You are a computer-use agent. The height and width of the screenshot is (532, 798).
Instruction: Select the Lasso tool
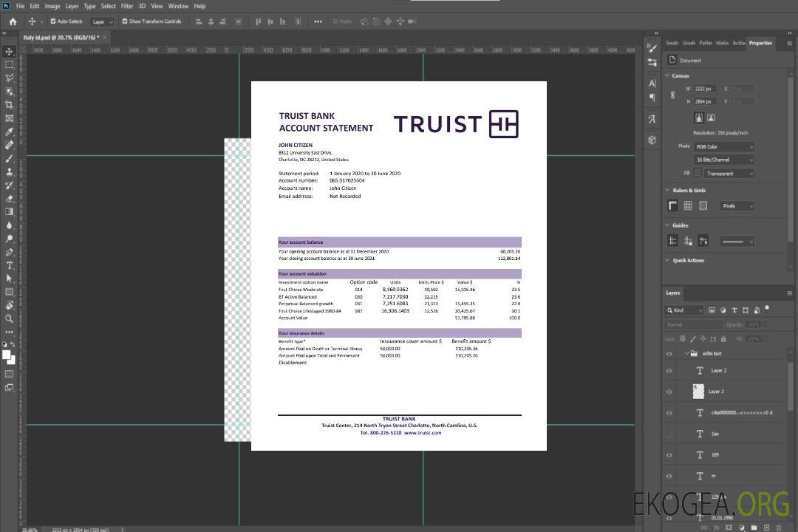9,78
